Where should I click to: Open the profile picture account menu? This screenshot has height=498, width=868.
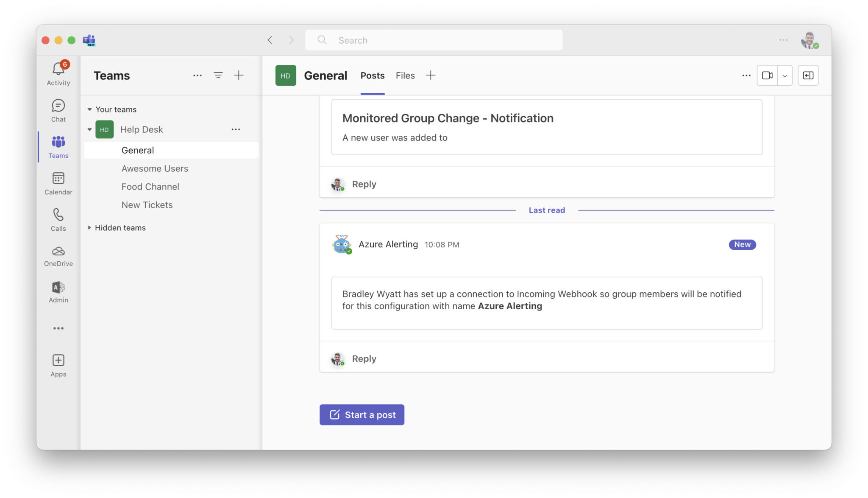click(x=810, y=40)
